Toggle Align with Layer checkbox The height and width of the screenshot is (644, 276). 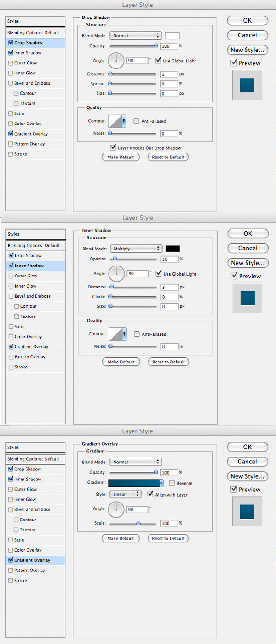pos(150,495)
